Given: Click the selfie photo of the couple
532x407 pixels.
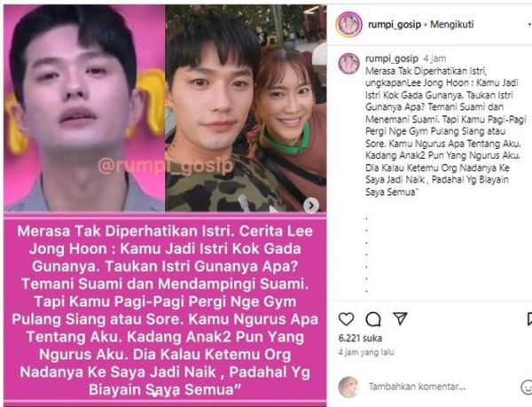Looking at the screenshot, I should [x=246, y=108].
